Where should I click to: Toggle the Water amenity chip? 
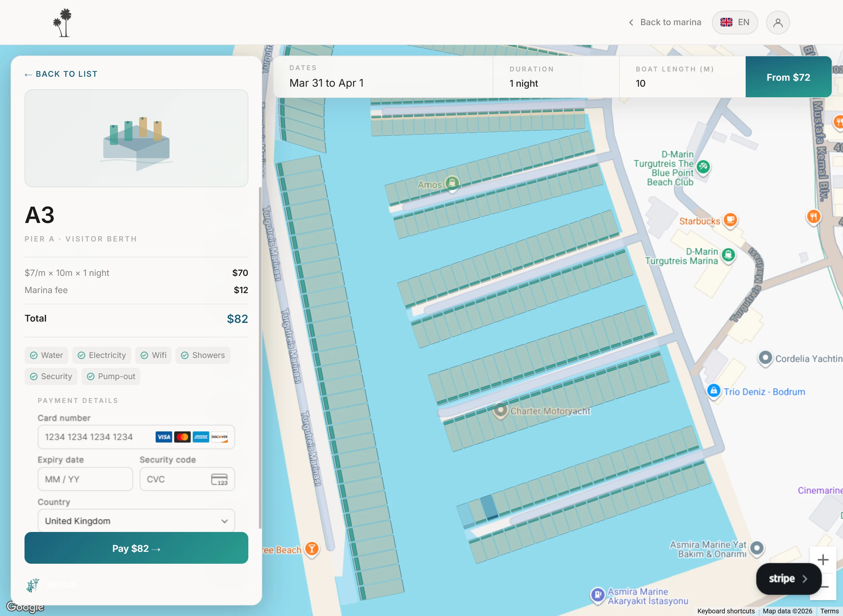pos(46,355)
